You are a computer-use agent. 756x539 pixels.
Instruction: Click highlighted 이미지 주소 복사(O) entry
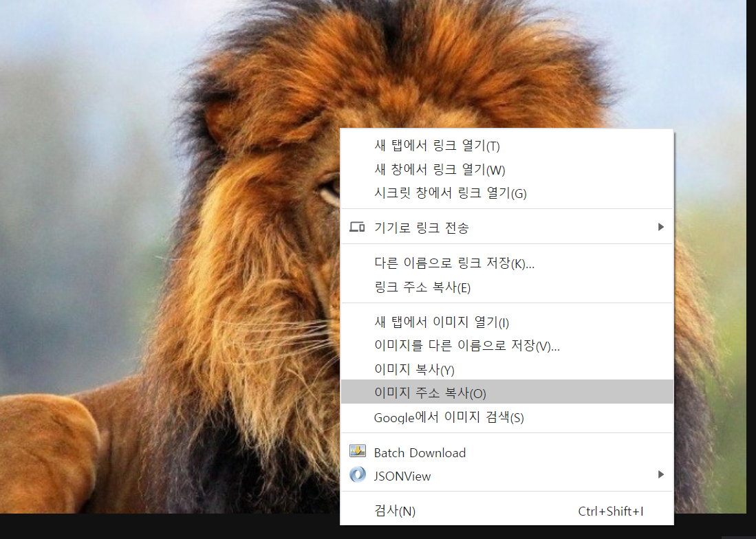(507, 392)
